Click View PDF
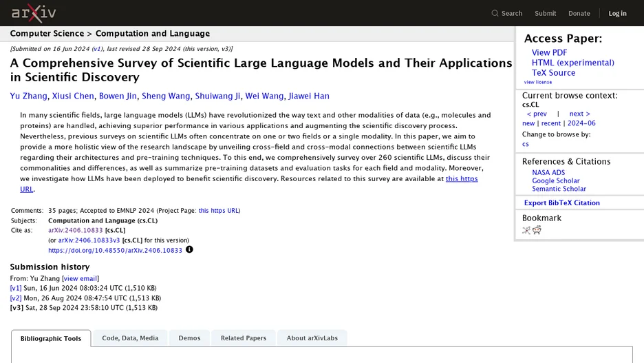644x363 pixels. coord(549,52)
